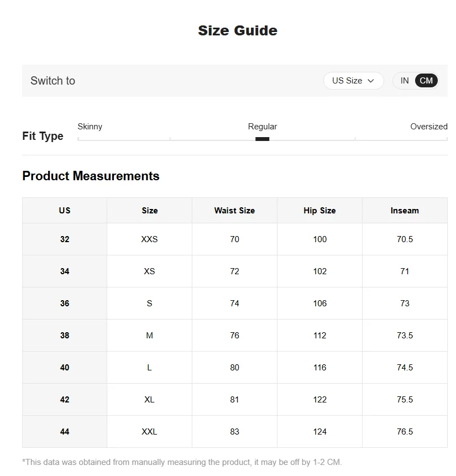Image resolution: width=456 pixels, height=476 pixels.
Task: Switch units to IN
Action: 405,81
